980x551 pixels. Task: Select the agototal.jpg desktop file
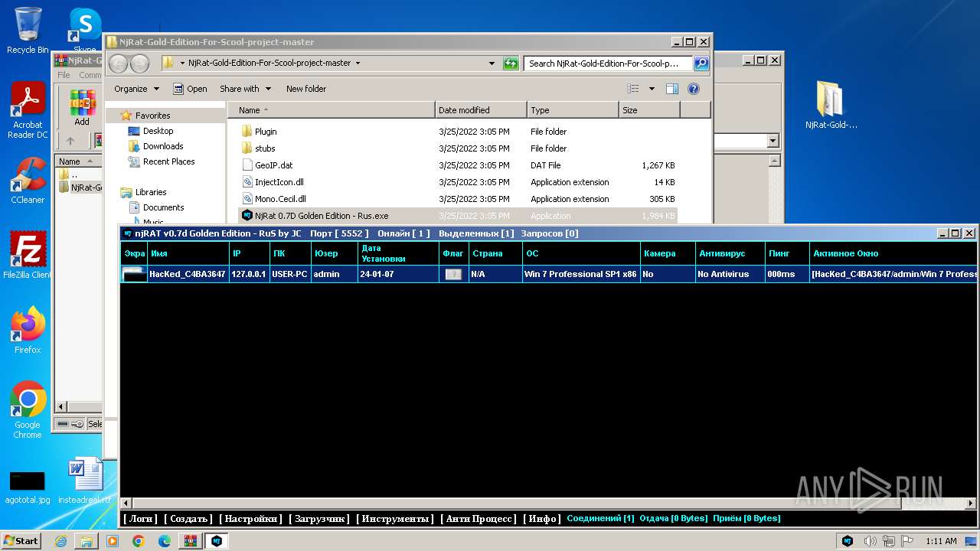(x=28, y=487)
